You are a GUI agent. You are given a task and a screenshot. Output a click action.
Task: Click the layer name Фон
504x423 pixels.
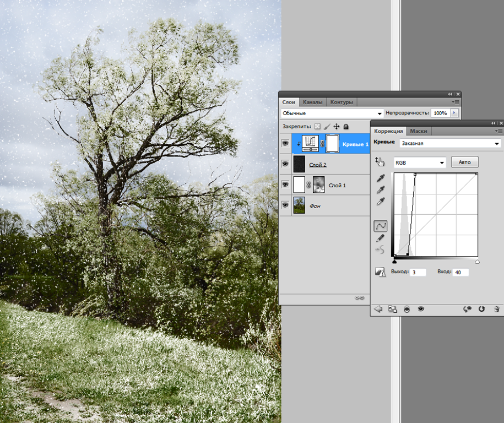point(315,206)
